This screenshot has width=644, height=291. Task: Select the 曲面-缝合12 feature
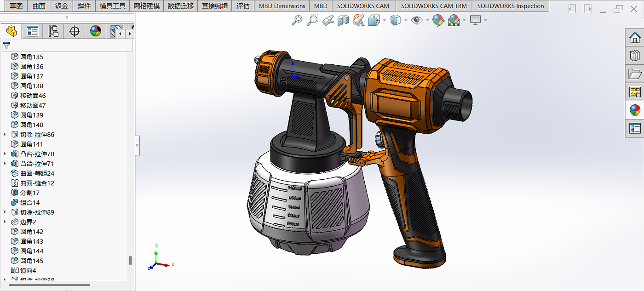[x=37, y=183]
